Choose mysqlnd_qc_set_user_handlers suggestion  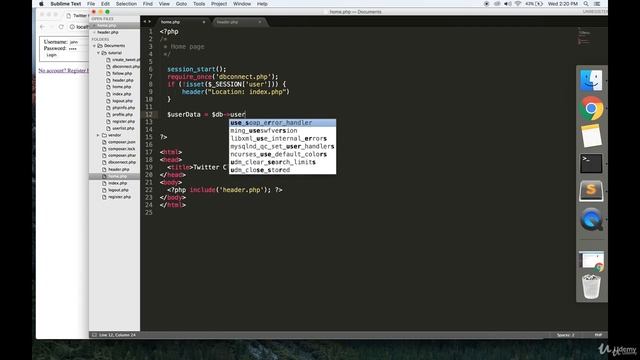tap(282, 146)
